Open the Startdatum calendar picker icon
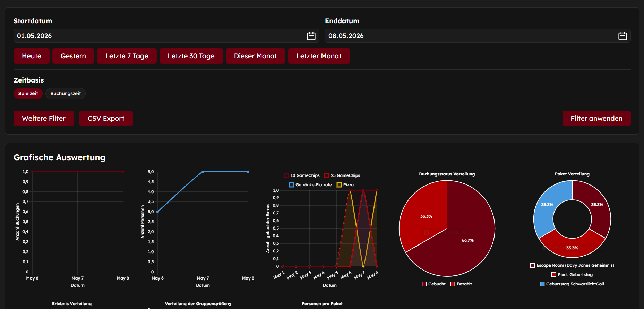Screen dimensions: 644x309 pyautogui.click(x=311, y=36)
